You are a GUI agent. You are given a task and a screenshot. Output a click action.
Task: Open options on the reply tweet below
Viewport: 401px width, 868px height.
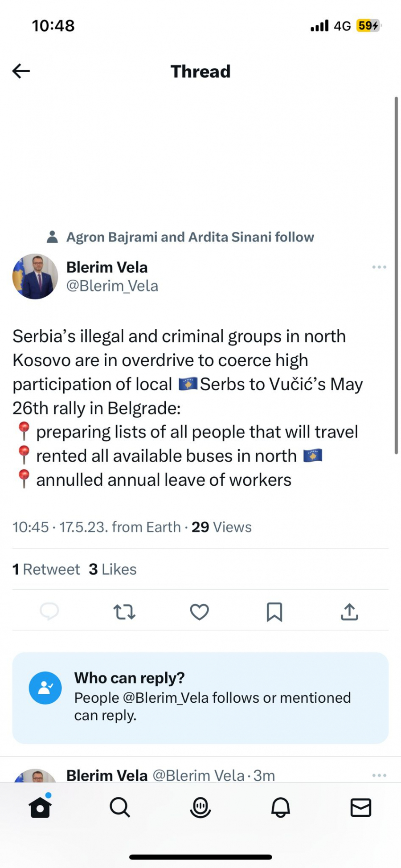pos(379,775)
